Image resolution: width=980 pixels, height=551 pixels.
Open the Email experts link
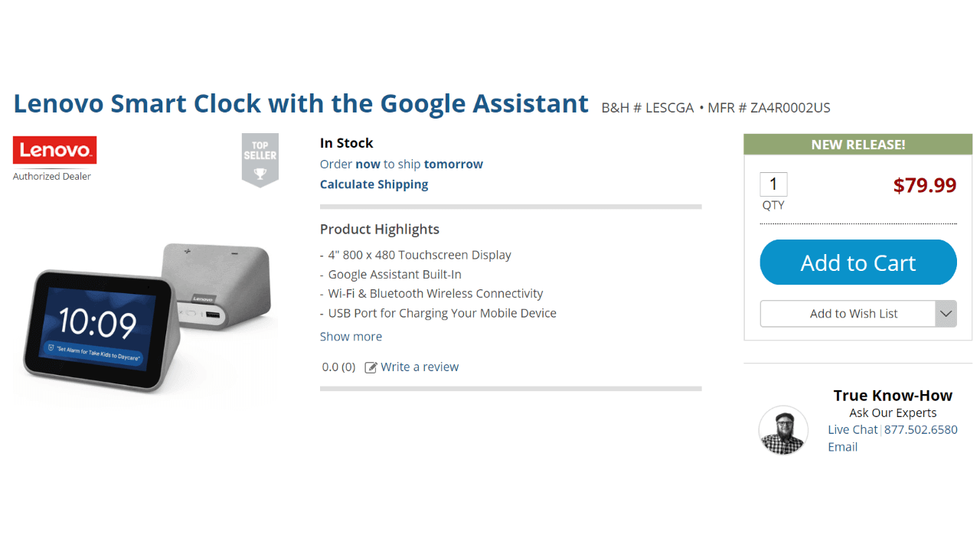tap(842, 447)
